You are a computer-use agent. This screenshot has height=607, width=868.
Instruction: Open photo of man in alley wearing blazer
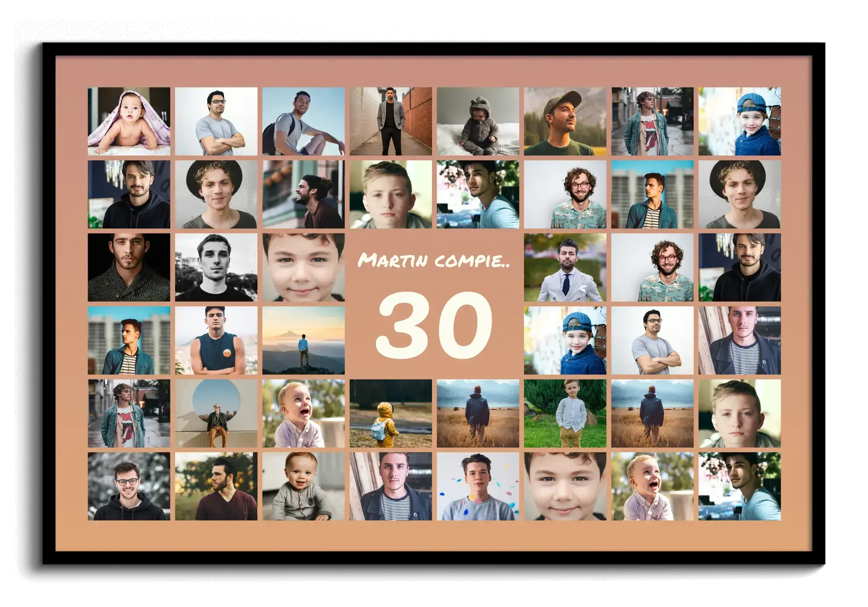coord(390,121)
